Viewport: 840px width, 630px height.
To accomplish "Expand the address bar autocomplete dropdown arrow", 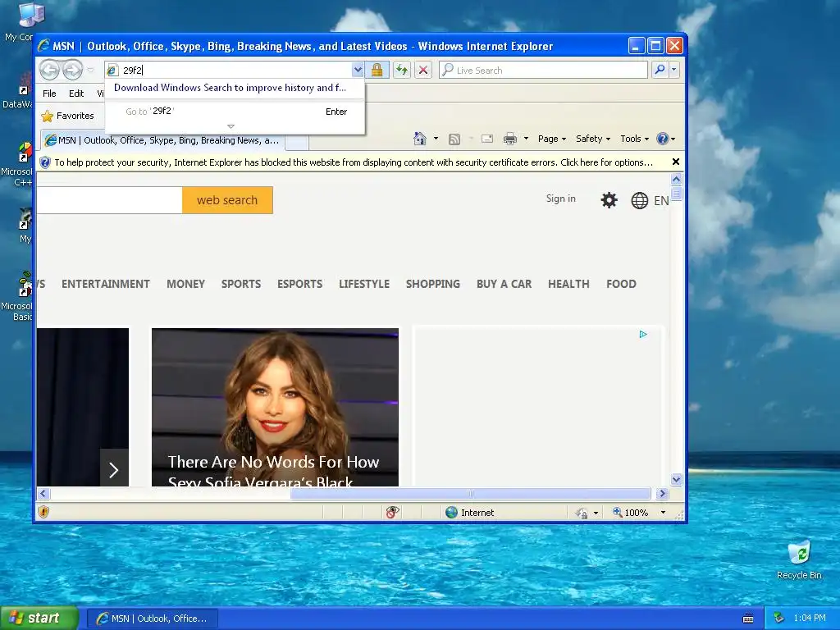I will (x=358, y=70).
